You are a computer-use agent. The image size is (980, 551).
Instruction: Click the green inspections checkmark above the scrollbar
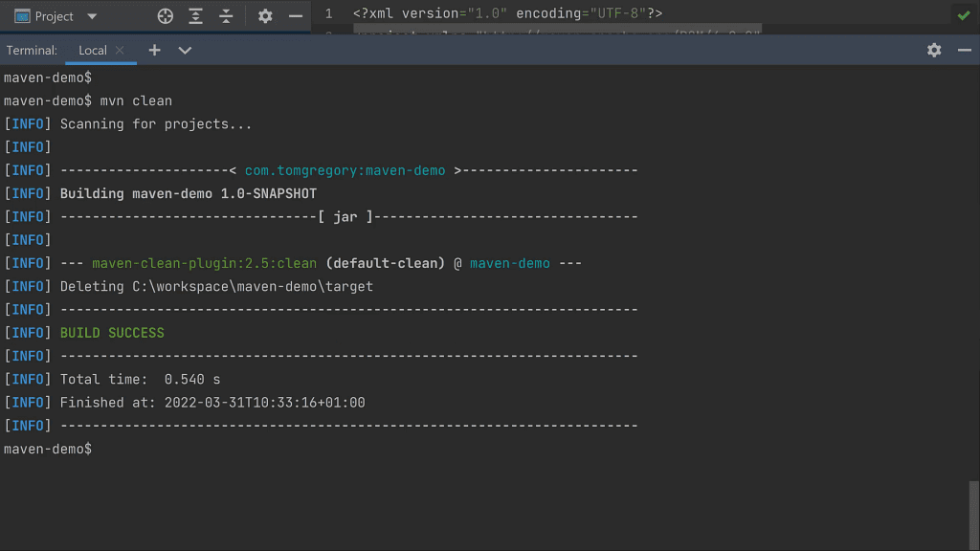pos(963,15)
